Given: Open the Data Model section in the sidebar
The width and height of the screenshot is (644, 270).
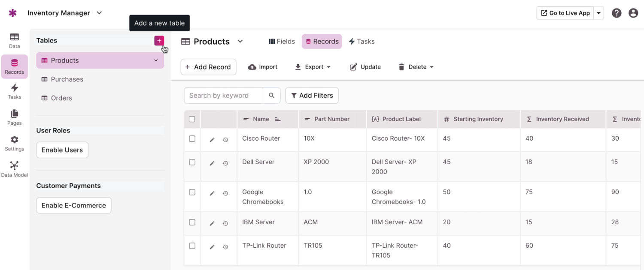Looking at the screenshot, I should [x=14, y=169].
